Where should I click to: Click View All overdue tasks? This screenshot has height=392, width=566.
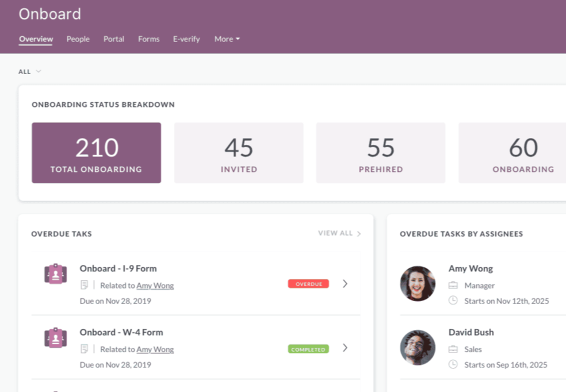(x=339, y=233)
